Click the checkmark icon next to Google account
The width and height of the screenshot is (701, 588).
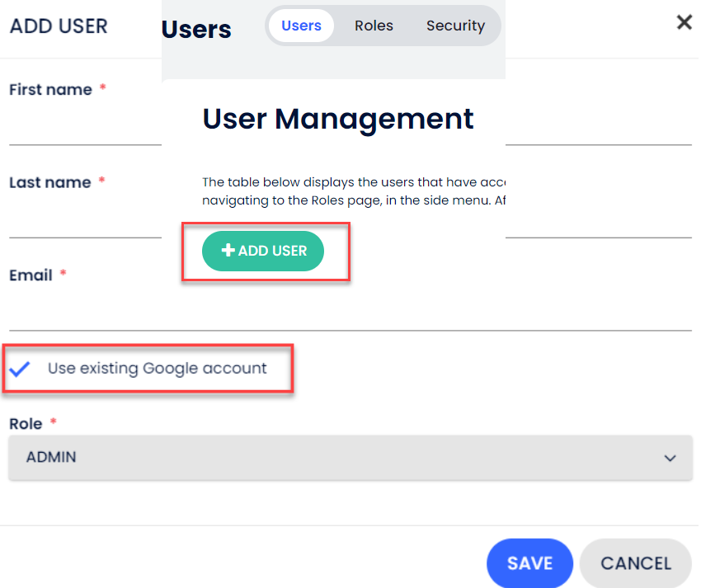point(20,369)
